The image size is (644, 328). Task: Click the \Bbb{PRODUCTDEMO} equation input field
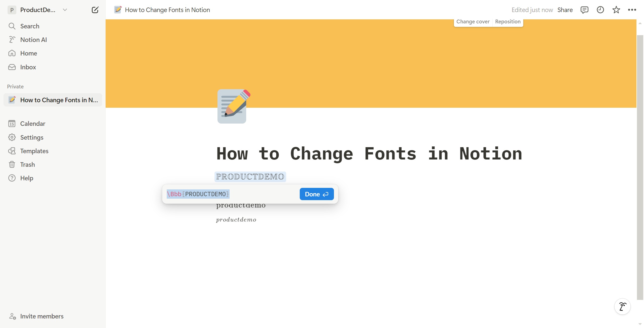point(231,194)
